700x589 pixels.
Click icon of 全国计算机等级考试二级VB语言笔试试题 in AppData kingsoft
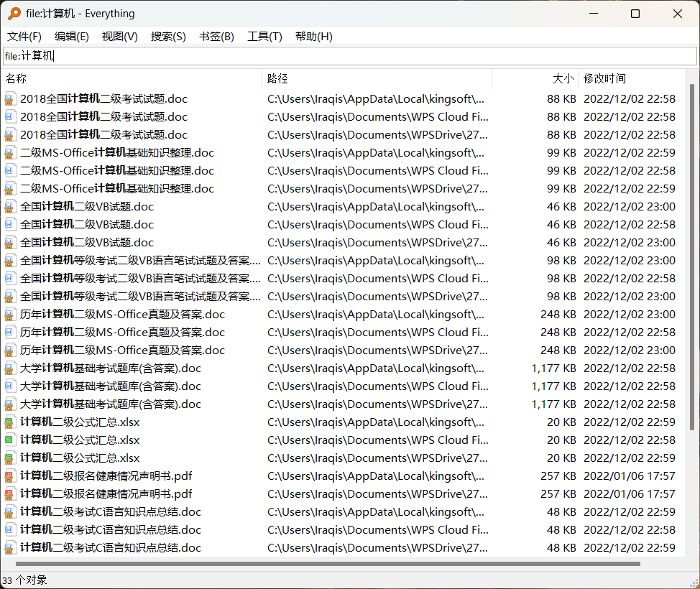pyautogui.click(x=9, y=261)
